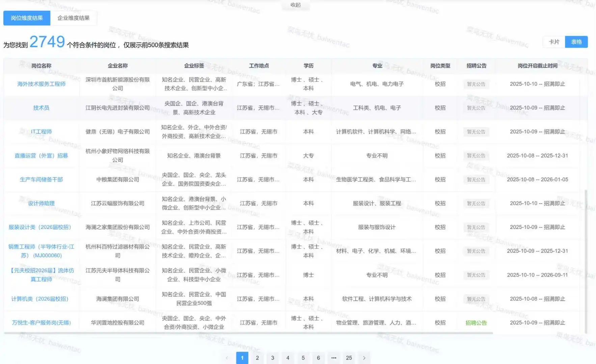596x364 pixels.
Task: Open 计算机类（2026届校招） job details
Action: pyautogui.click(x=41, y=299)
